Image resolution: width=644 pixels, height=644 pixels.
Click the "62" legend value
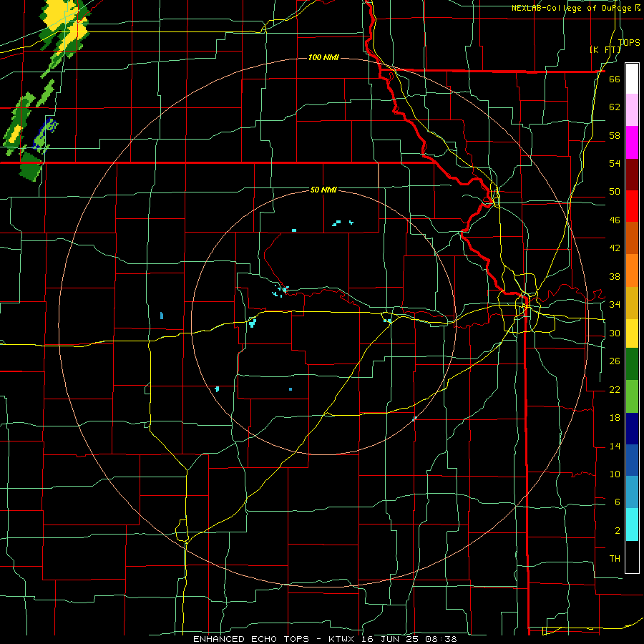(615, 107)
